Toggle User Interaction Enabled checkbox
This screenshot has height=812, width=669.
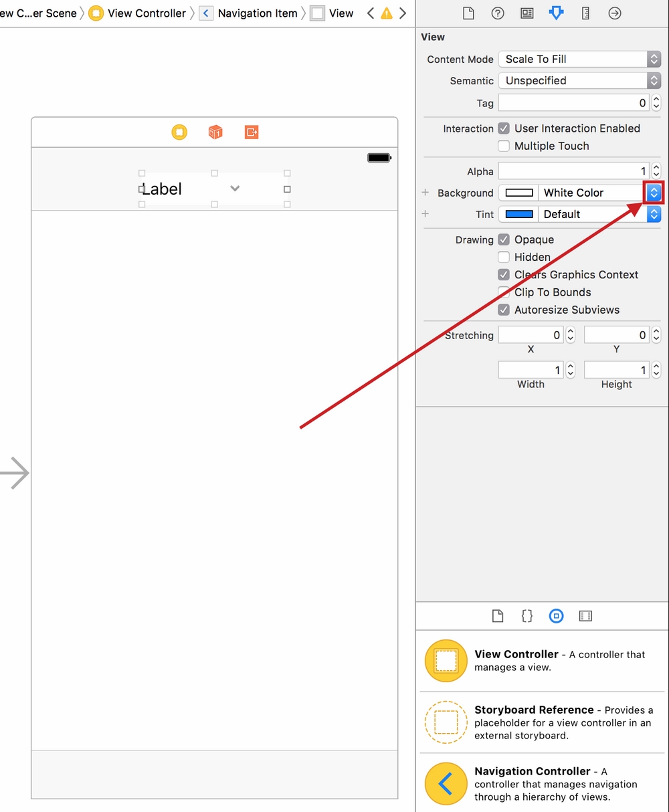[504, 128]
